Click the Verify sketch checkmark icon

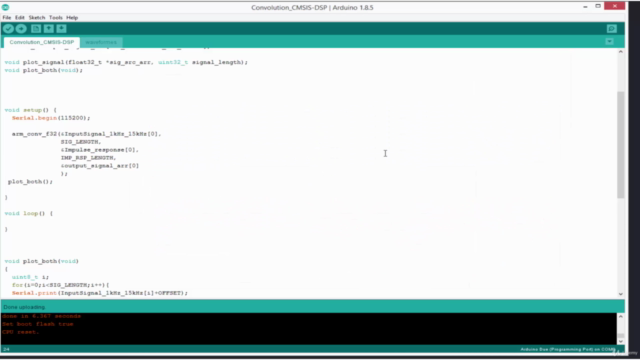point(8,29)
